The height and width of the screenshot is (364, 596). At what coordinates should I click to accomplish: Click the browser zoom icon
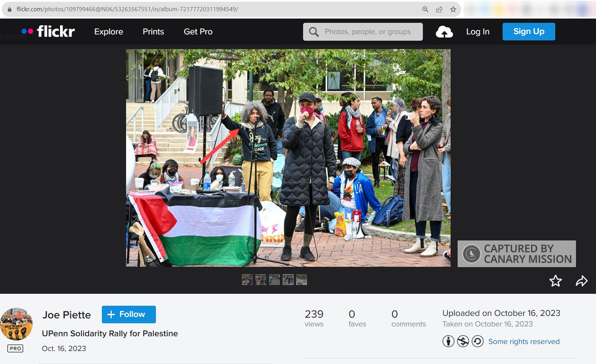point(425,9)
